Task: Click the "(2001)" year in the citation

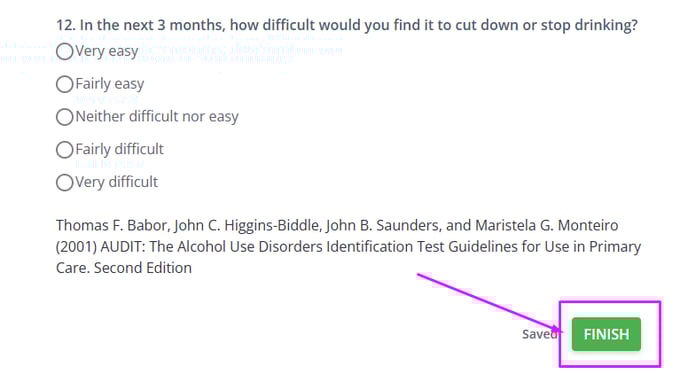Action: 76,247
